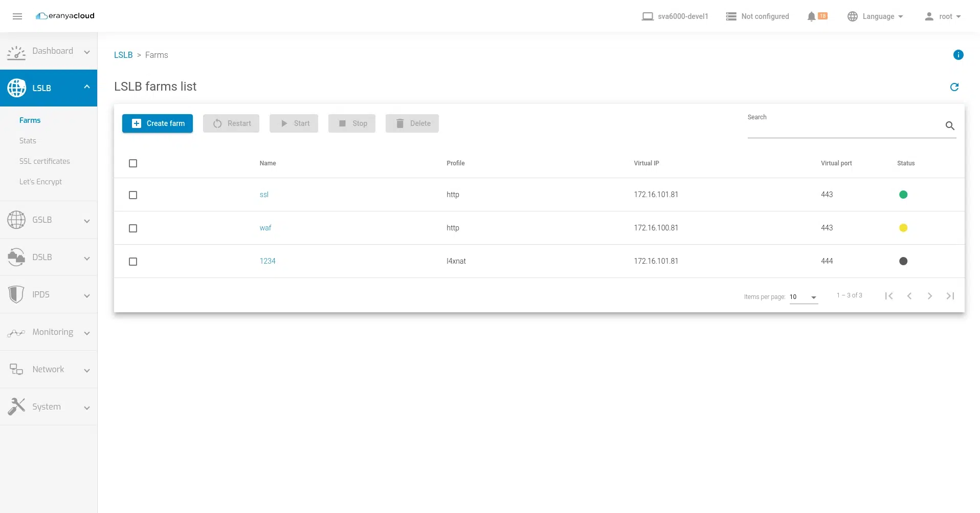Viewport: 980px width, 513px height.
Task: Sort by the Name column header
Action: [268, 163]
